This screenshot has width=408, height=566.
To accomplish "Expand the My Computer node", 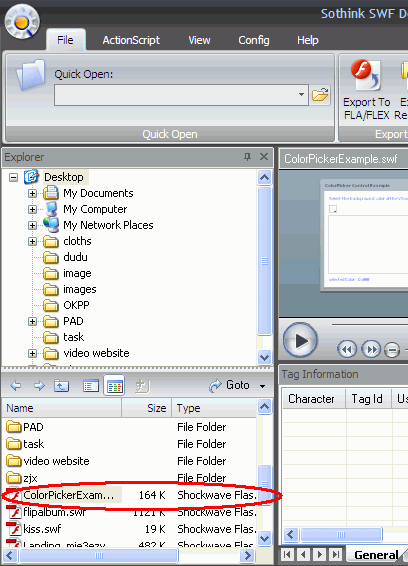I will coord(32,209).
